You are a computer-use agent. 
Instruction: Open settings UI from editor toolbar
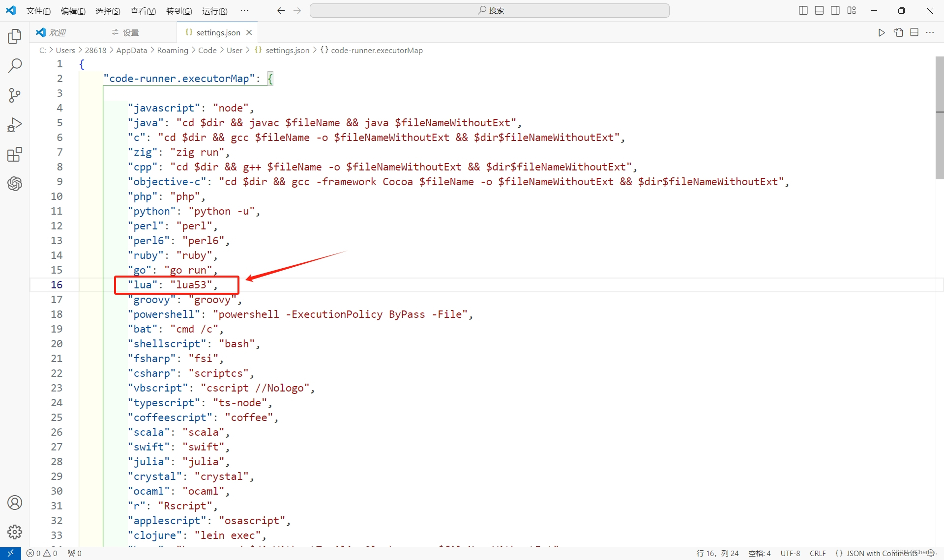pyautogui.click(x=898, y=32)
